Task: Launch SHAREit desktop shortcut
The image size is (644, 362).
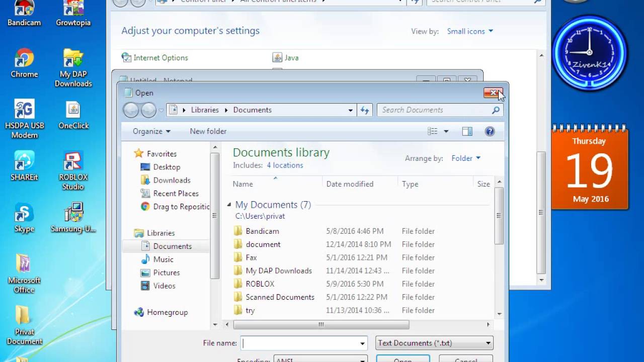Action: tap(24, 166)
